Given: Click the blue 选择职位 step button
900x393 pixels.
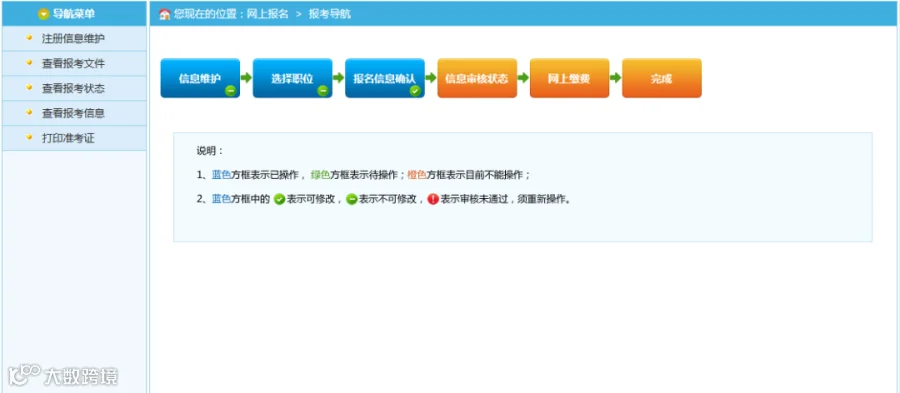Looking at the screenshot, I should 293,78.
